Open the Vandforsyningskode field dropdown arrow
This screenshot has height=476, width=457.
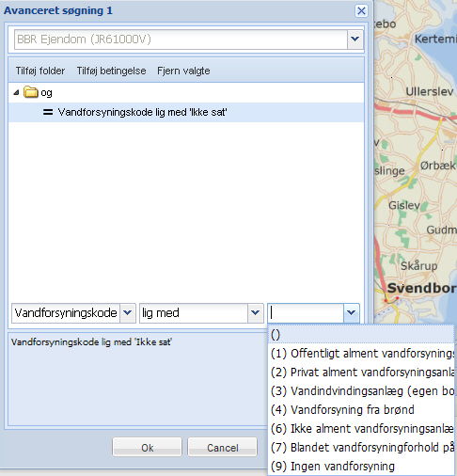pos(127,313)
